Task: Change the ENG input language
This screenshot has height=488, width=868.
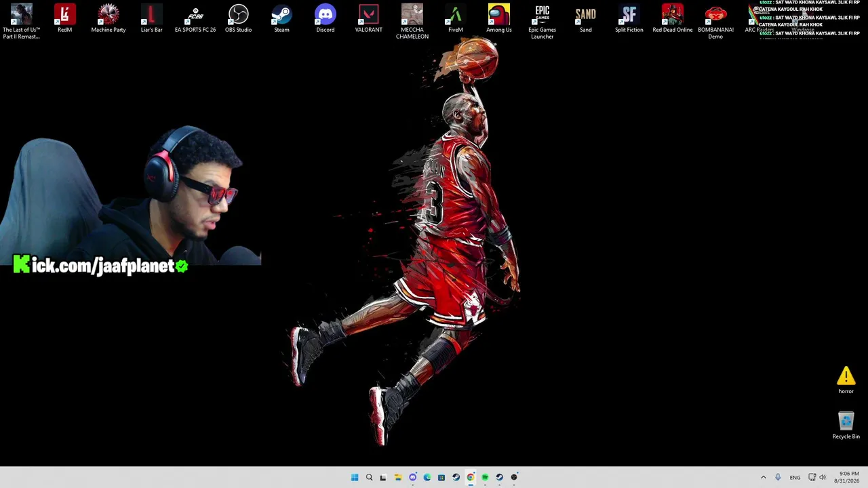Action: (x=795, y=477)
